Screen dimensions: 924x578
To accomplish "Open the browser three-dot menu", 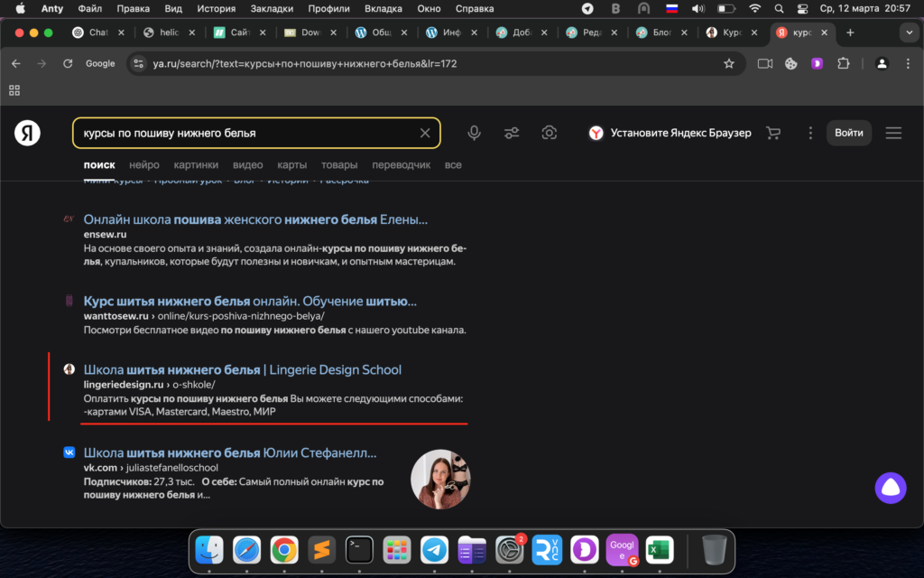I will [x=908, y=64].
